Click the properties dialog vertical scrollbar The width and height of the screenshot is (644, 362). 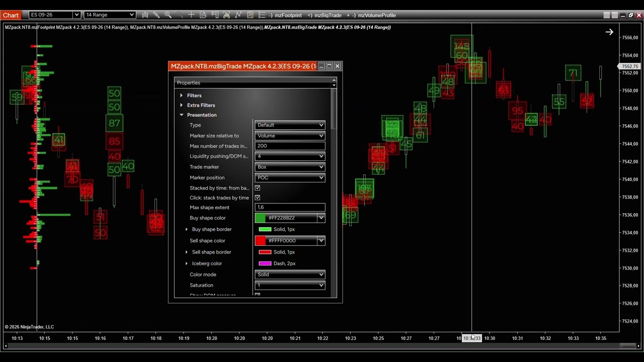coord(334,108)
